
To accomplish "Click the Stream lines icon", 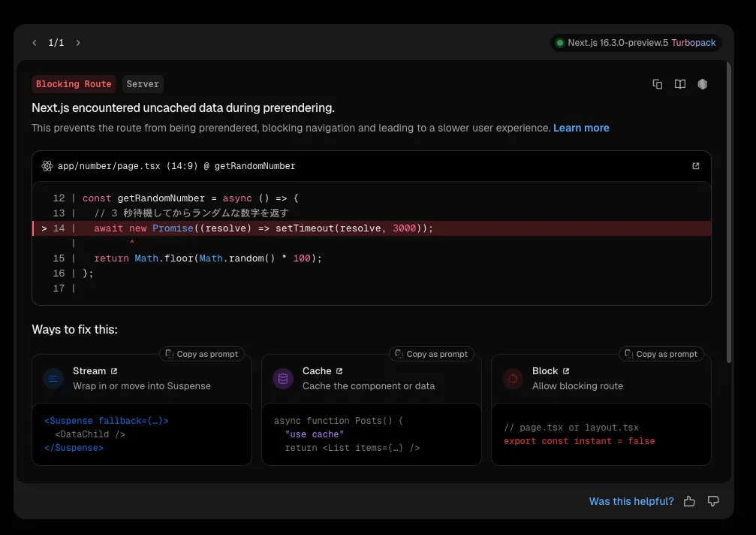I will (53, 379).
